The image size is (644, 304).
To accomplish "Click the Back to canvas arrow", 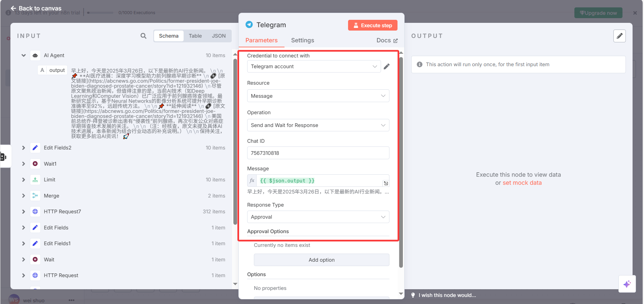I will (13, 8).
